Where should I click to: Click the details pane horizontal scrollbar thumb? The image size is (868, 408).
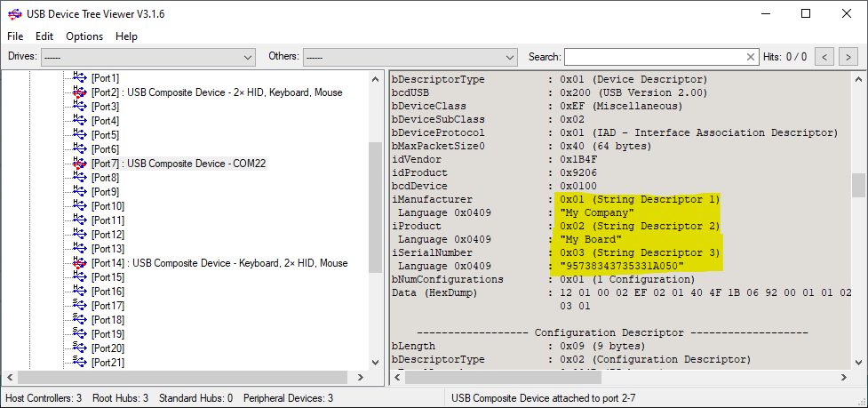tap(503, 377)
